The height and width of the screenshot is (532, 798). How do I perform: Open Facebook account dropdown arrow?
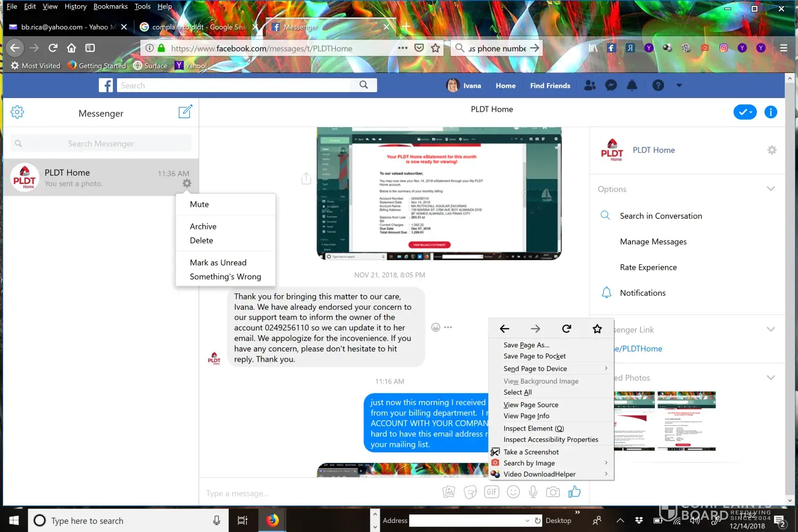[x=679, y=86]
